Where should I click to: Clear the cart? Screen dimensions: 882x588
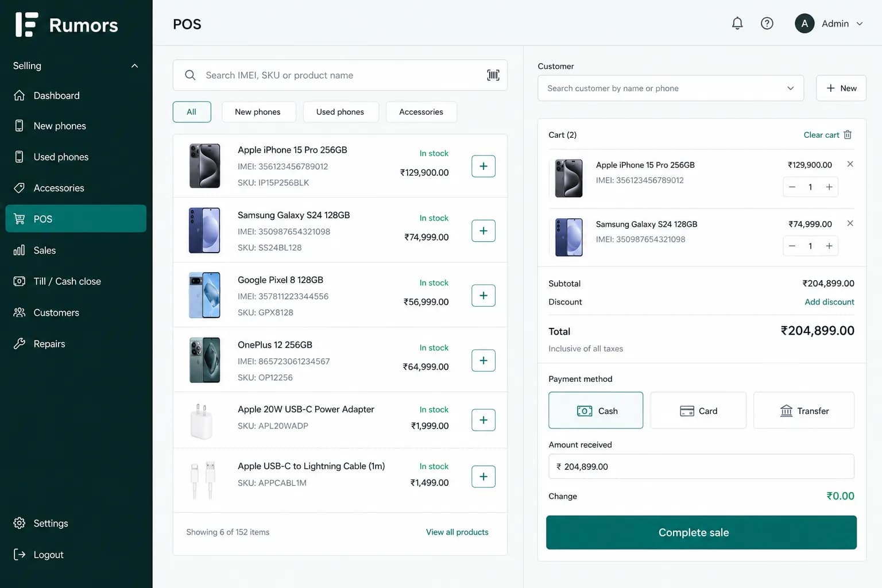coord(827,135)
